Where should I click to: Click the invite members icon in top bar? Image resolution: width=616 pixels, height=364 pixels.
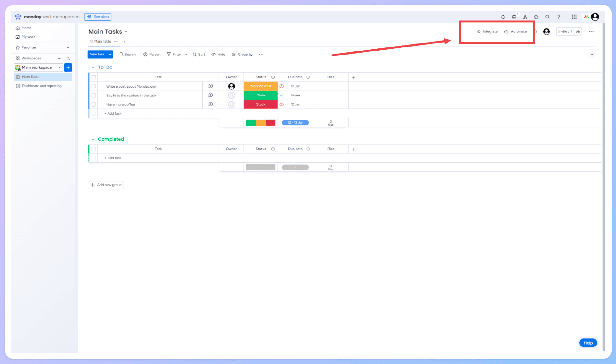click(525, 17)
